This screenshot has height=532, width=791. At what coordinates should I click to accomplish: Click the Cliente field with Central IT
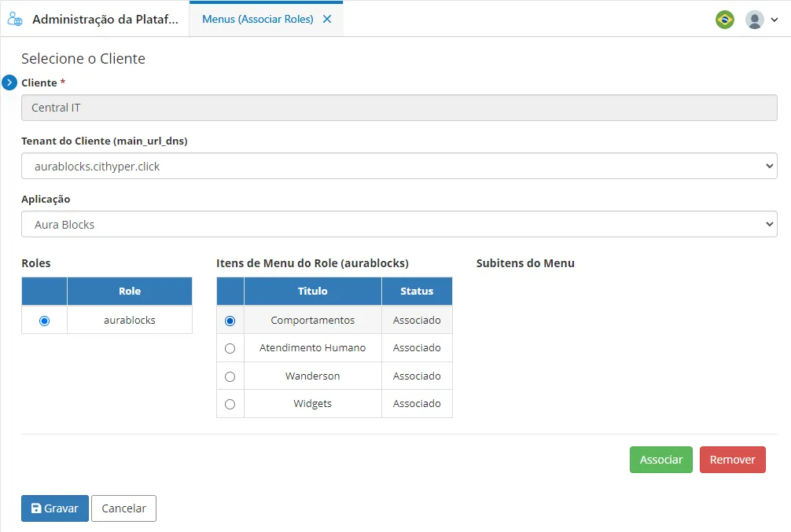399,108
